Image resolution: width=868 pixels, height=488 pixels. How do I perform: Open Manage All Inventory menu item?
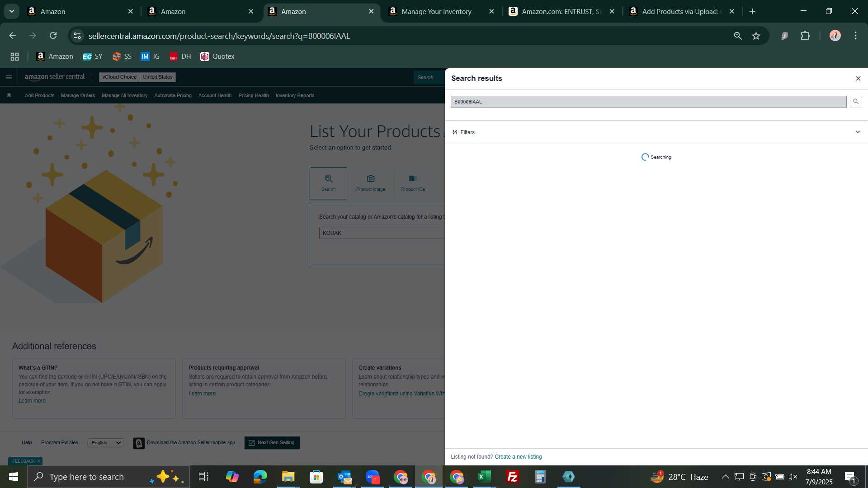(124, 95)
